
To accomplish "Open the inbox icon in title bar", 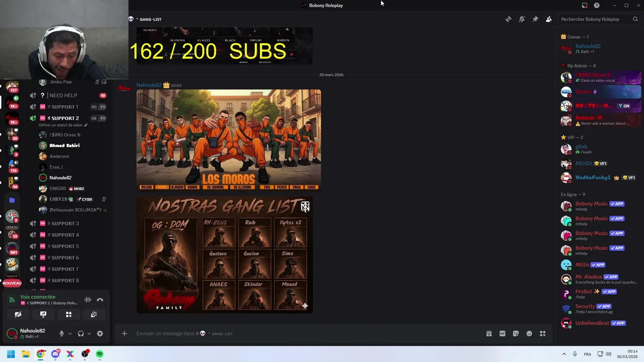I will pos(585,6).
